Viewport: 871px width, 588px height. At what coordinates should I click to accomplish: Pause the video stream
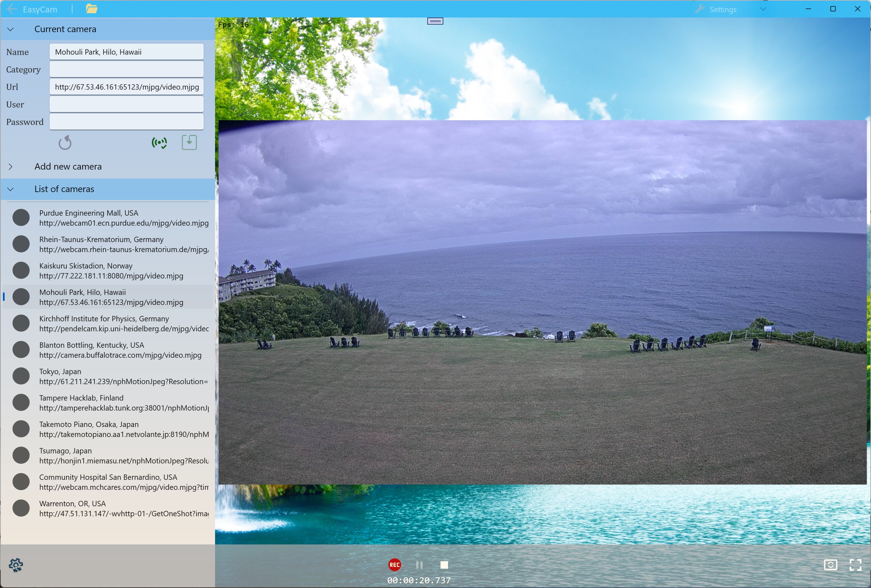pyautogui.click(x=419, y=565)
